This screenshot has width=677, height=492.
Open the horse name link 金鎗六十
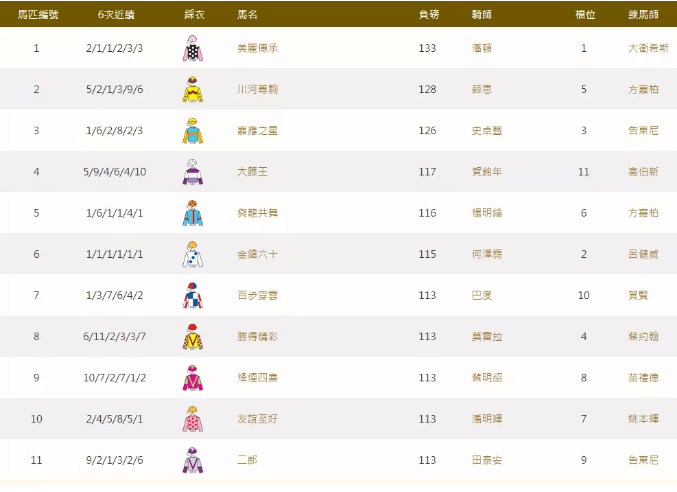tap(257, 254)
